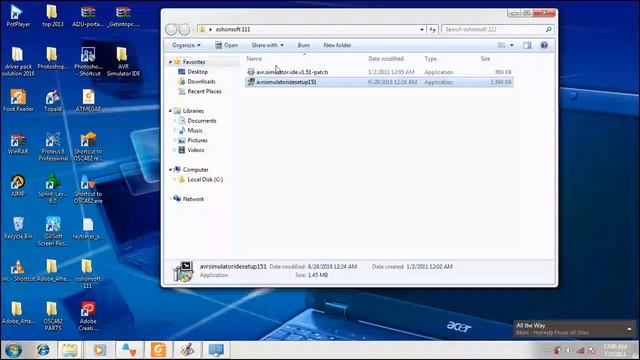This screenshot has height=360, width=640.
Task: Sort files by the Name column
Action: coord(254,59)
